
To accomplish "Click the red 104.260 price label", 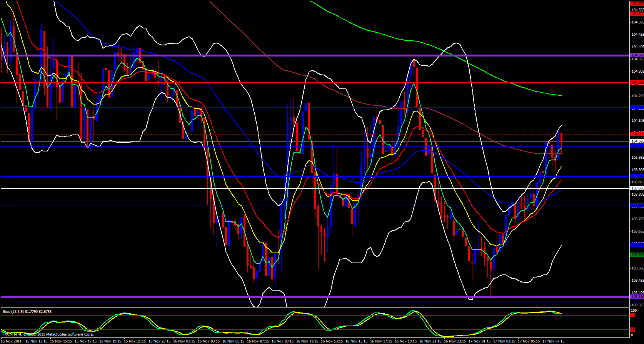I will (x=637, y=83).
